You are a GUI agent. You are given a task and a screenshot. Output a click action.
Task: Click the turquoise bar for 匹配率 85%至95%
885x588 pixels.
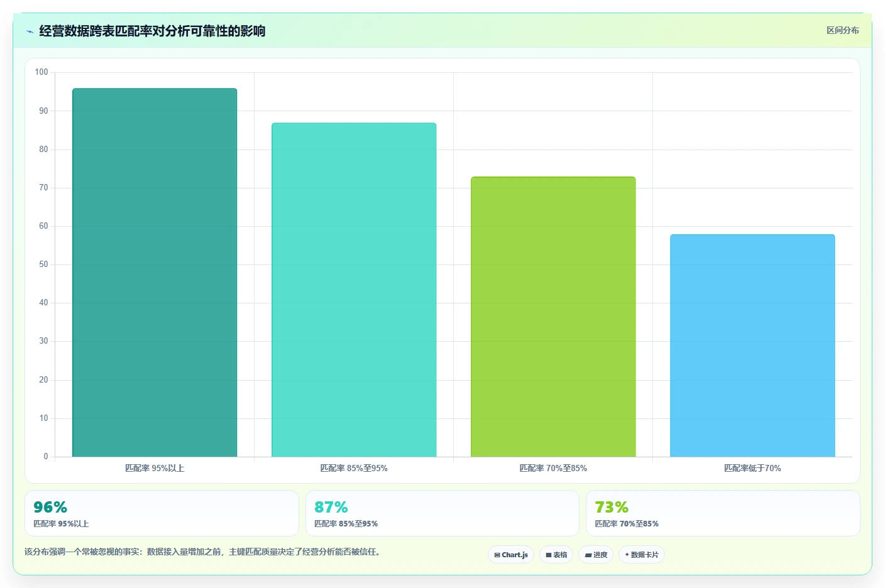click(x=354, y=290)
